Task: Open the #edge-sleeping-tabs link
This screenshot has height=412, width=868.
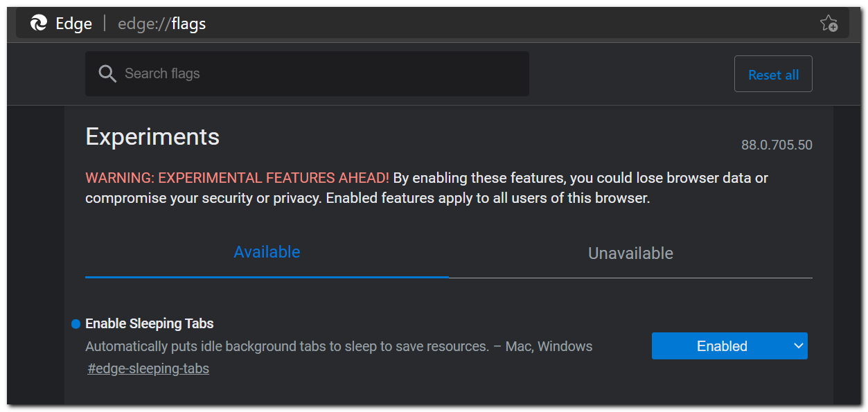Action: point(148,368)
